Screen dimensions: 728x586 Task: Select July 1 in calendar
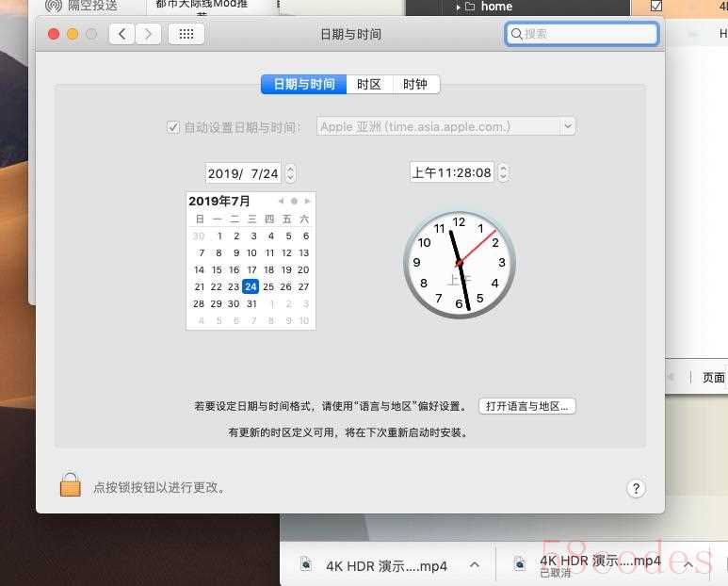(219, 236)
